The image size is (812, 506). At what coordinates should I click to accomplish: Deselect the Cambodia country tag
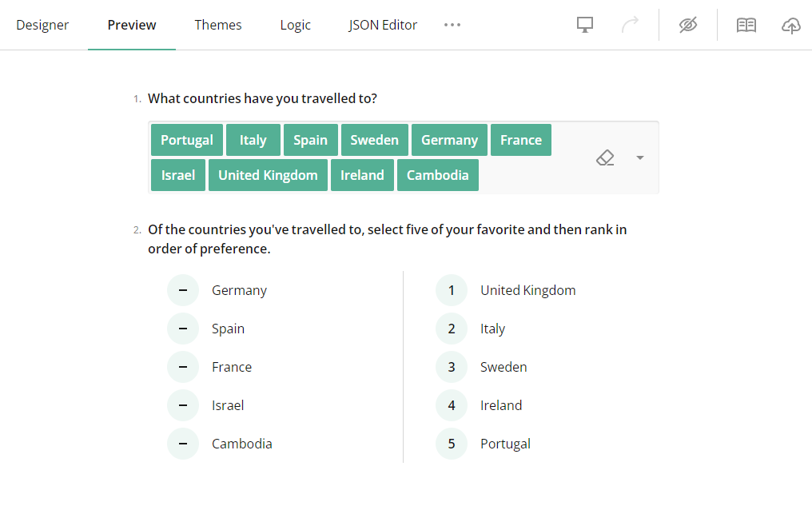(x=437, y=174)
